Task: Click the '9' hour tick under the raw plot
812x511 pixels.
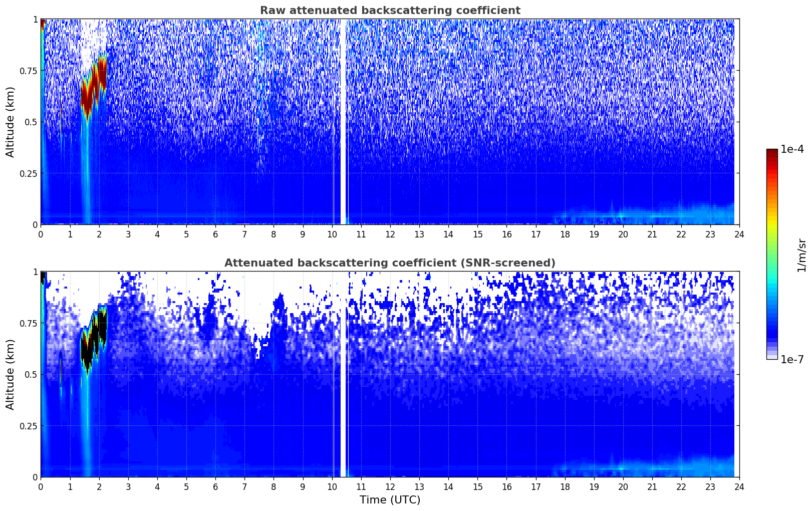Action: click(x=303, y=234)
